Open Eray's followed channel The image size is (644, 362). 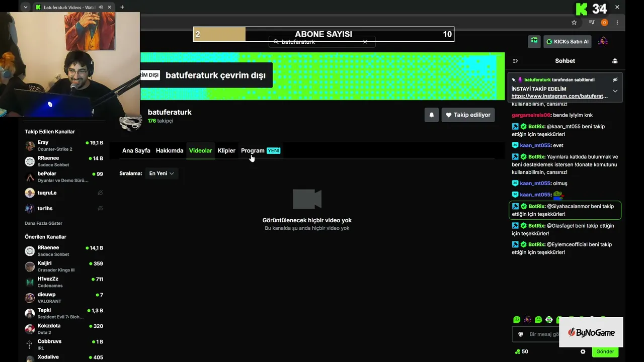(64, 146)
